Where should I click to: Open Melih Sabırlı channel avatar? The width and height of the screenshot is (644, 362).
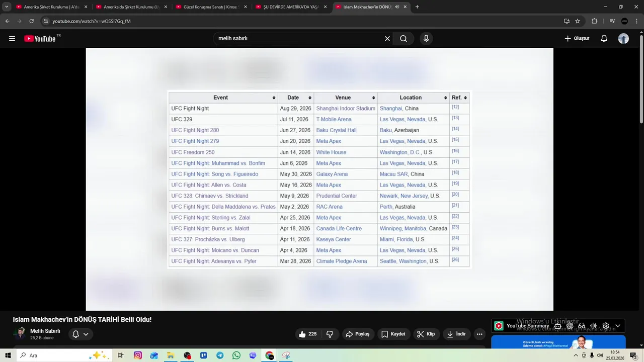tap(20, 334)
